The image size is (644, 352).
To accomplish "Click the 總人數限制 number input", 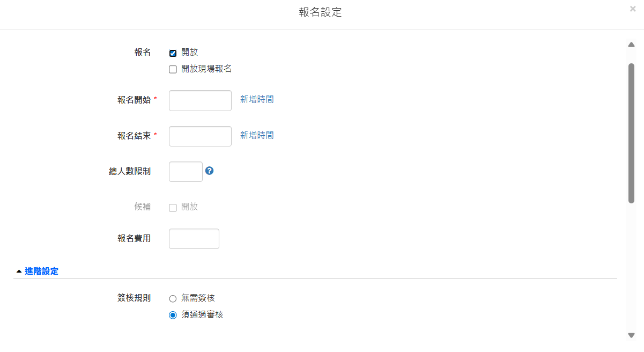I will [185, 171].
